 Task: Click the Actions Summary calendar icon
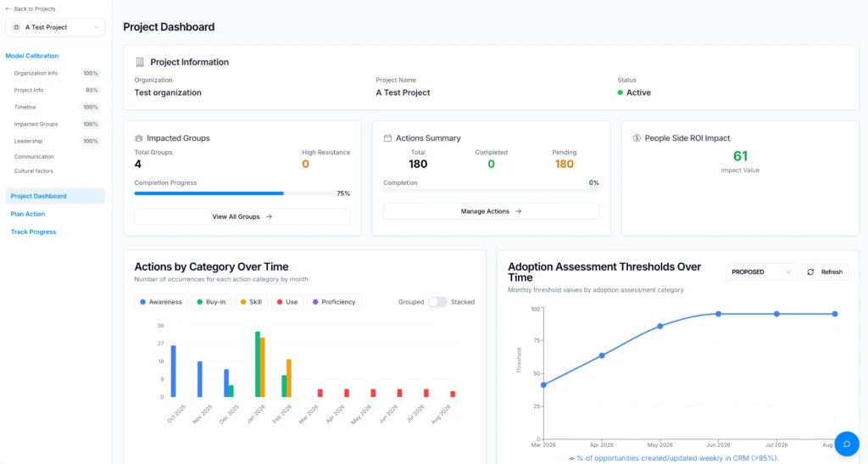click(387, 138)
